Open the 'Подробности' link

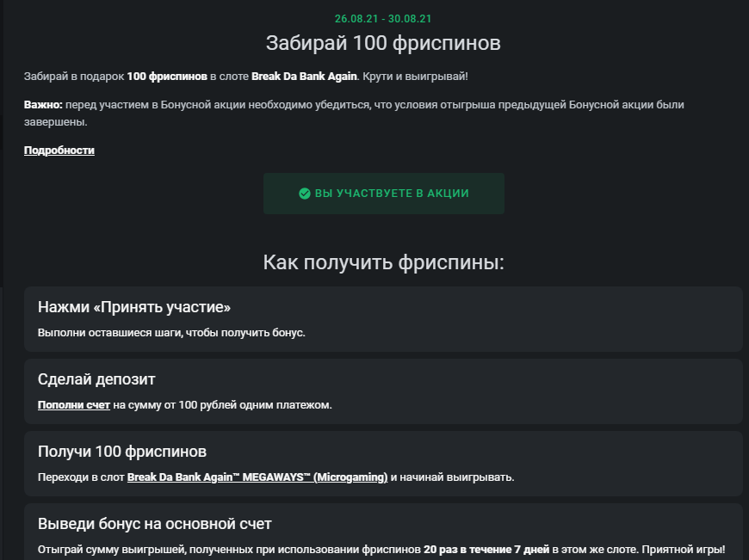pos(59,151)
